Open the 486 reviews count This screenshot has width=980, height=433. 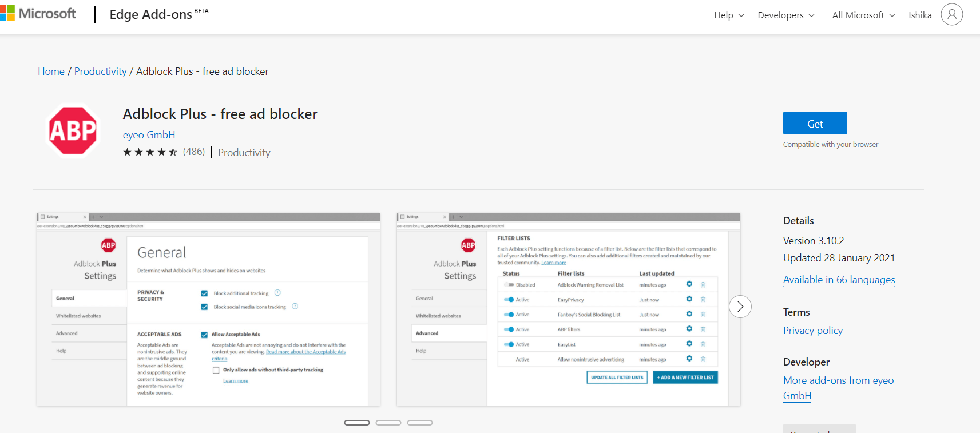194,152
